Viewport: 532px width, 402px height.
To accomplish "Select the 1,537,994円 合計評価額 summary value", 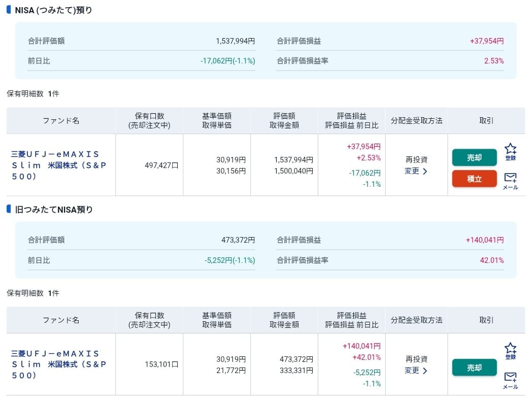I will pyautogui.click(x=235, y=41).
